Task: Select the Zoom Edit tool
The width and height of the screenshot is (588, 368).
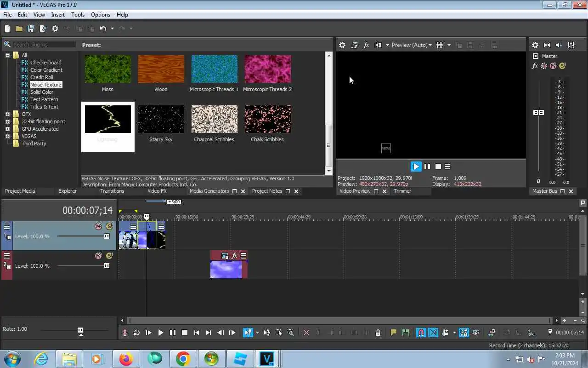Action: pyautogui.click(x=291, y=333)
